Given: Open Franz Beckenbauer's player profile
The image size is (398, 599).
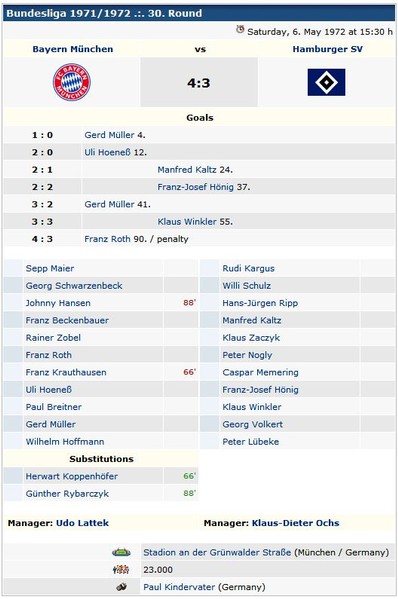Looking at the screenshot, I should [x=67, y=320].
